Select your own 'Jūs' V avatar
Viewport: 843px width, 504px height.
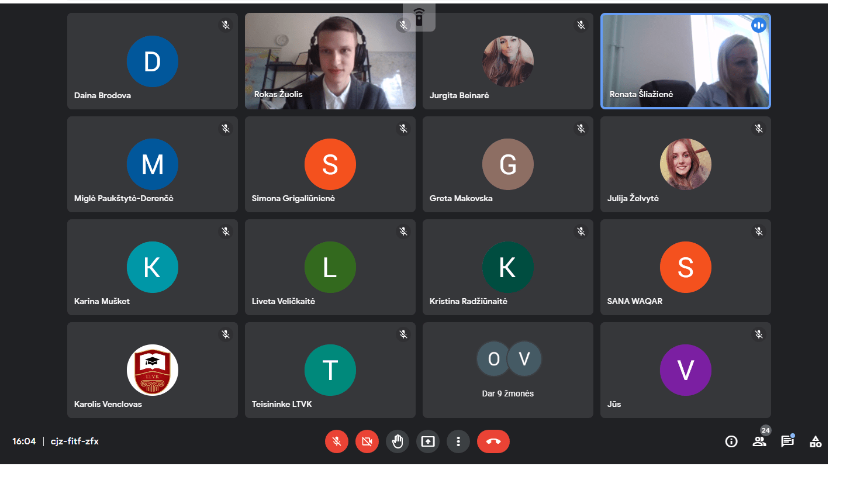click(x=686, y=370)
